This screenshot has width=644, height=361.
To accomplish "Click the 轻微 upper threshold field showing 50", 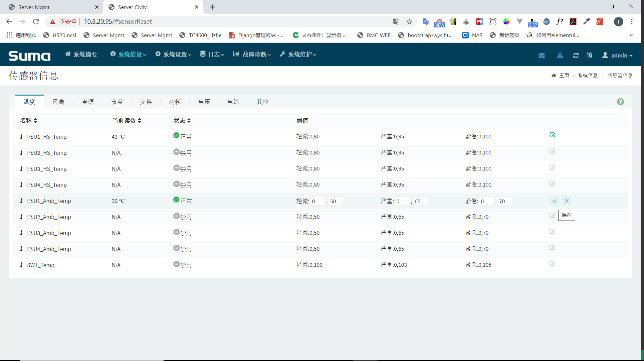I will (x=336, y=201).
